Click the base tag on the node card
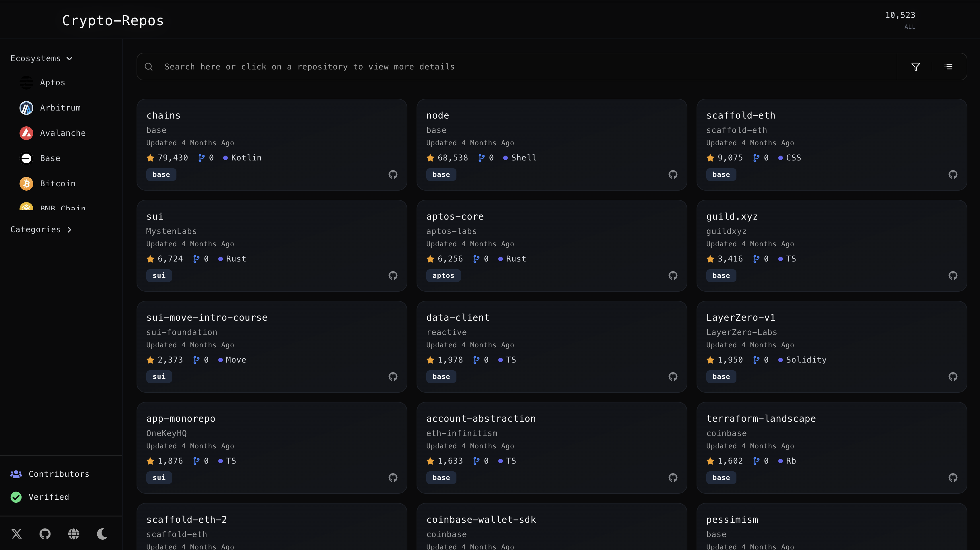 441,174
